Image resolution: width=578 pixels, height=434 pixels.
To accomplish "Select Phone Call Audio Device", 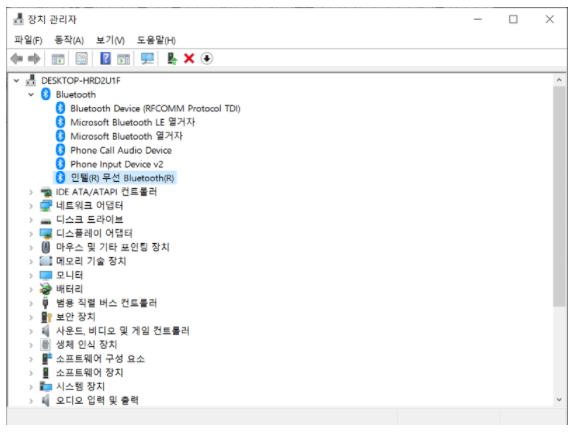I will [121, 150].
